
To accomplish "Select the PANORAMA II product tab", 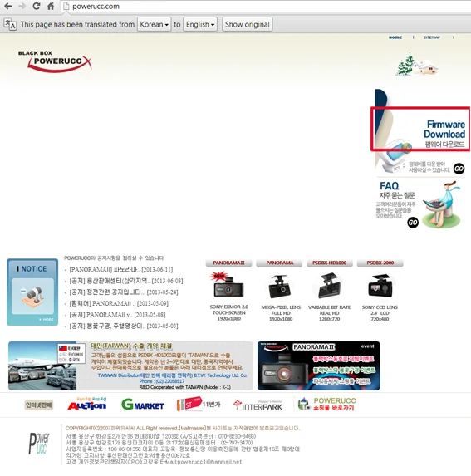I will pyautogui.click(x=228, y=263).
